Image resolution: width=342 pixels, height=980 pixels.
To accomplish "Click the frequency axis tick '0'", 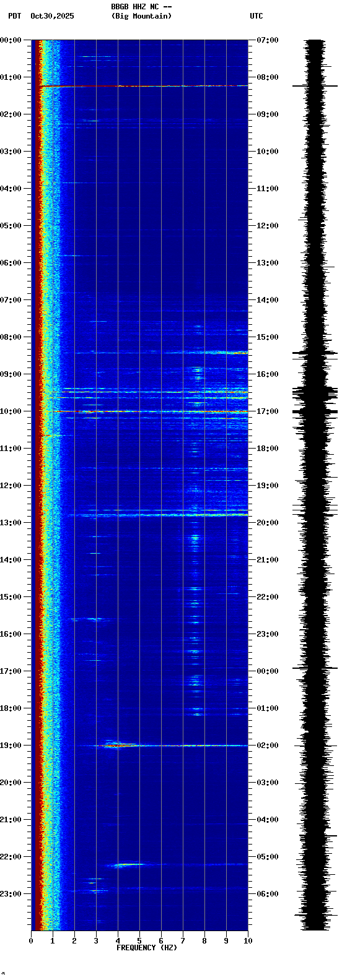I will (x=31, y=941).
